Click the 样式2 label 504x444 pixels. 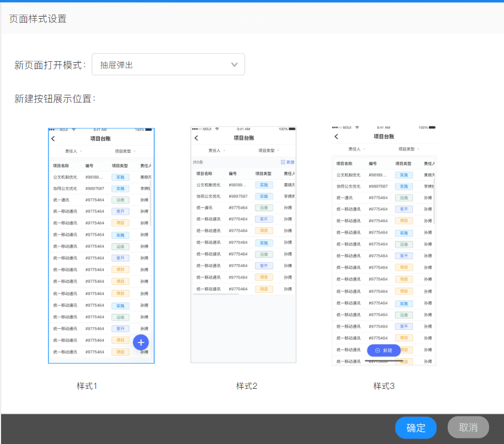click(247, 386)
